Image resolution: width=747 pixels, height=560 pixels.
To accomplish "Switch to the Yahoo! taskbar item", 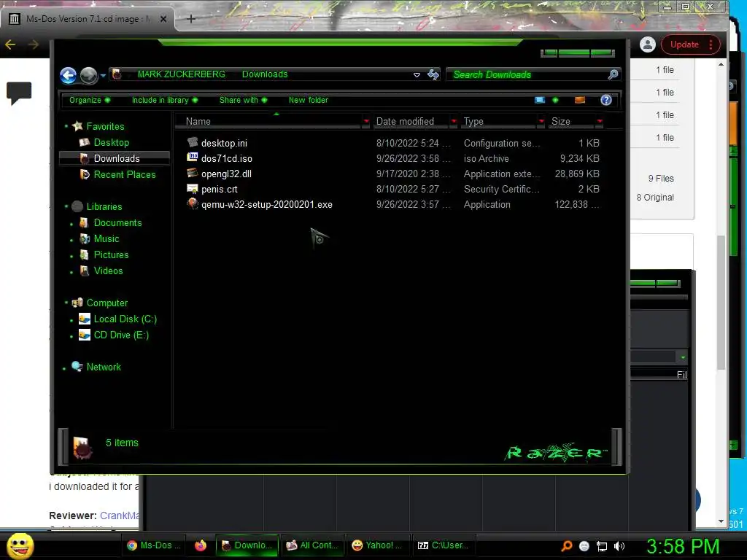I will 376,545.
